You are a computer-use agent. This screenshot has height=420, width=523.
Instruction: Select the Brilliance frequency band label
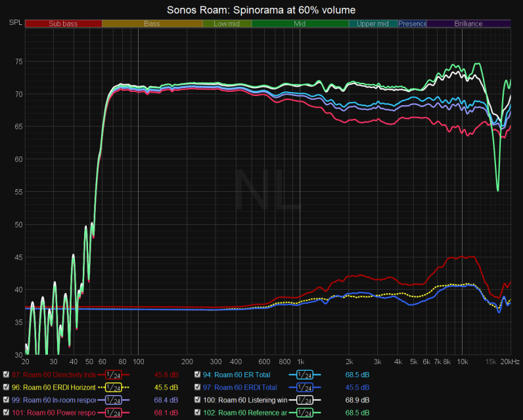[468, 24]
